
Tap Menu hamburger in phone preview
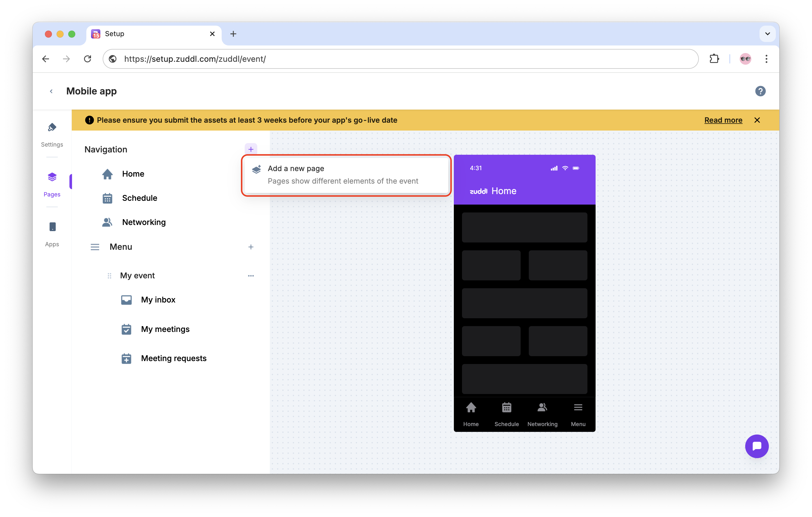578,408
